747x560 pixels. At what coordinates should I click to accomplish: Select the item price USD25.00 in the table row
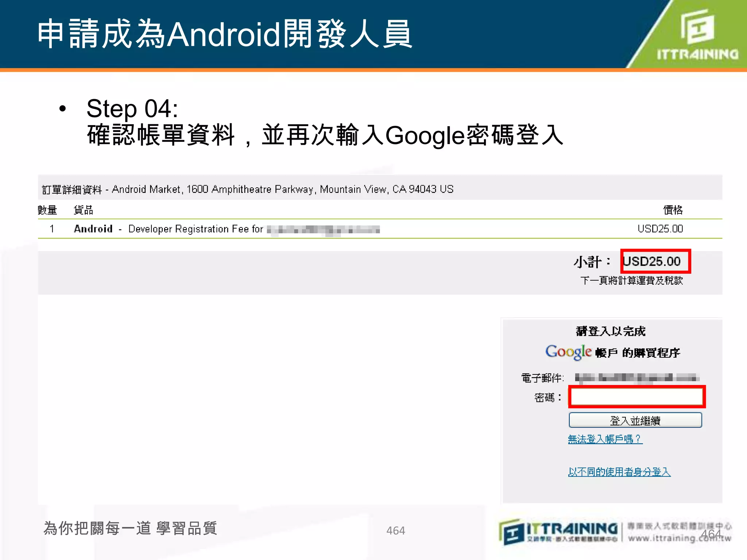pyautogui.click(x=660, y=229)
